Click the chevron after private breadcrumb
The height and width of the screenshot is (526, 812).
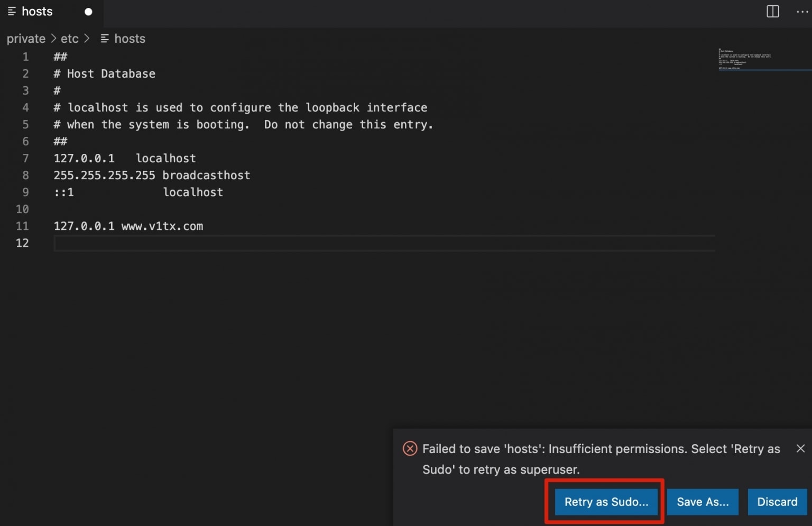click(x=53, y=39)
